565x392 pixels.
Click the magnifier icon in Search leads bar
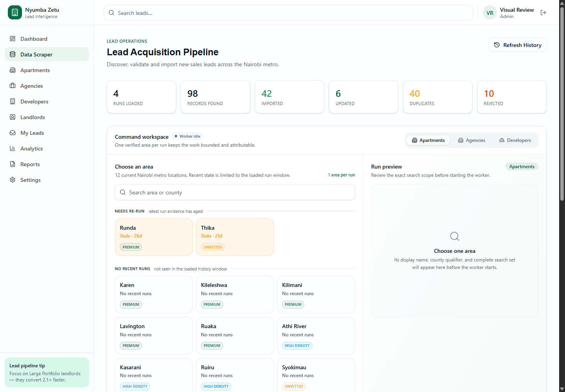click(111, 13)
